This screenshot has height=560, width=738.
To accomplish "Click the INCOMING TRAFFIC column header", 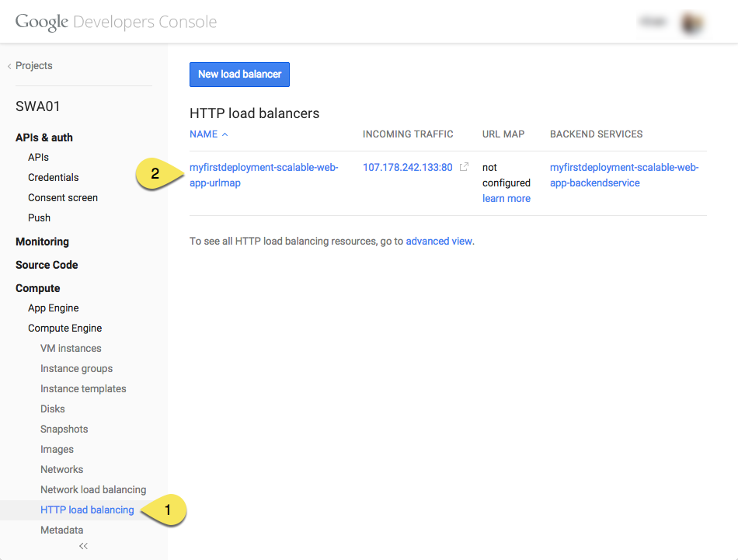I will (x=408, y=134).
